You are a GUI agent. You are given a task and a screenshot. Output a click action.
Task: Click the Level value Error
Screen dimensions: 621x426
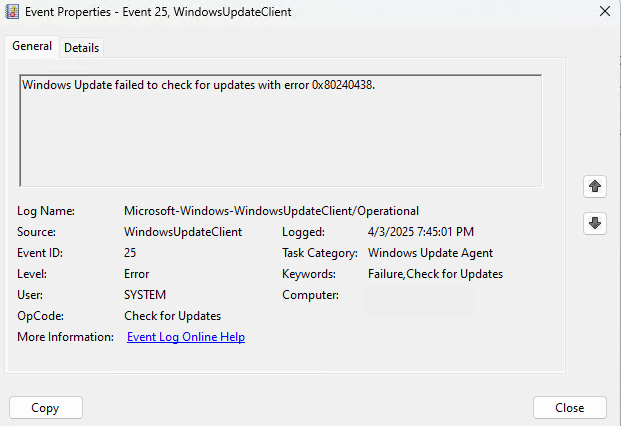[137, 274]
